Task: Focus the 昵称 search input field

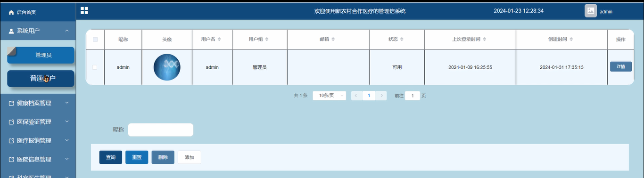Action: tap(161, 130)
